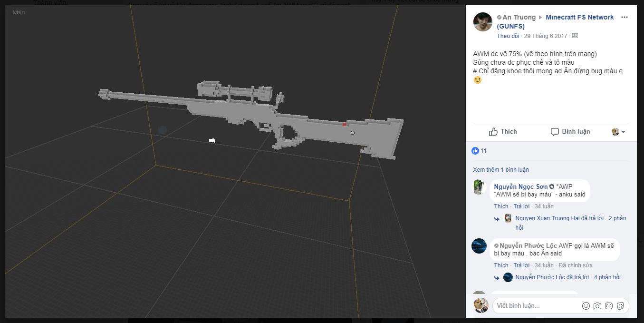
Task: Open Nguyễn Ngọc Sơn's profile name
Action: click(520, 186)
